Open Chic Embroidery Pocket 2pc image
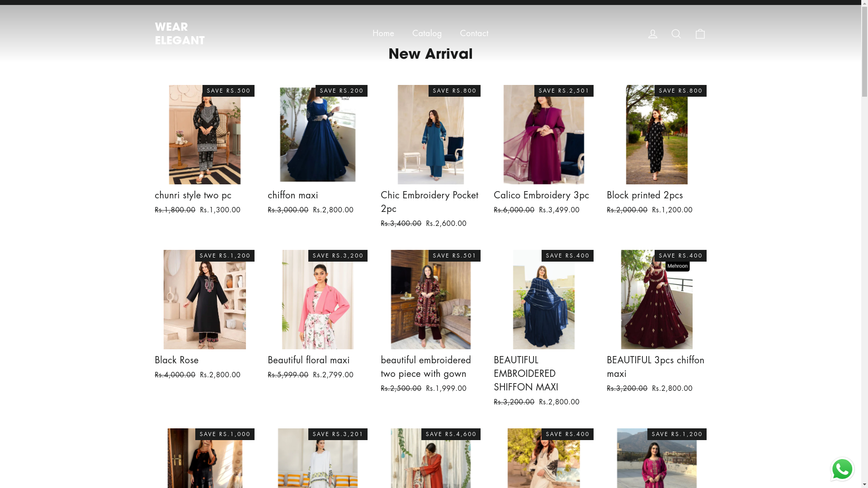The width and height of the screenshot is (868, 488). pos(430,135)
